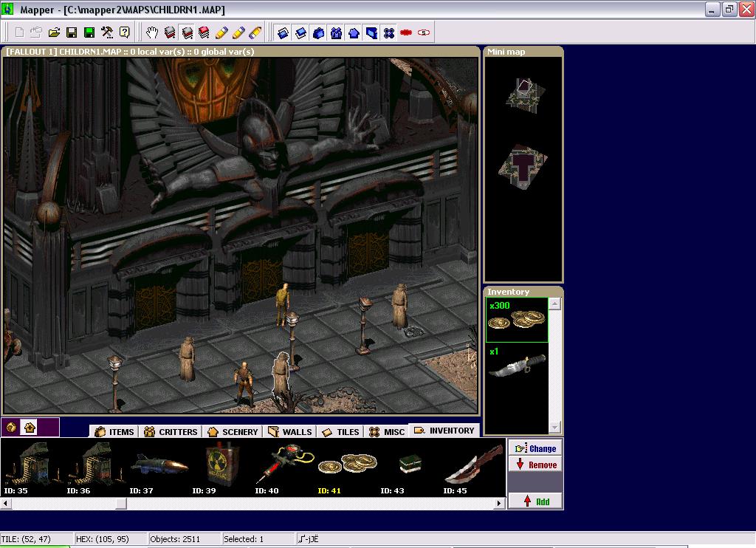Click the hammer and pick tools icon

click(106, 32)
